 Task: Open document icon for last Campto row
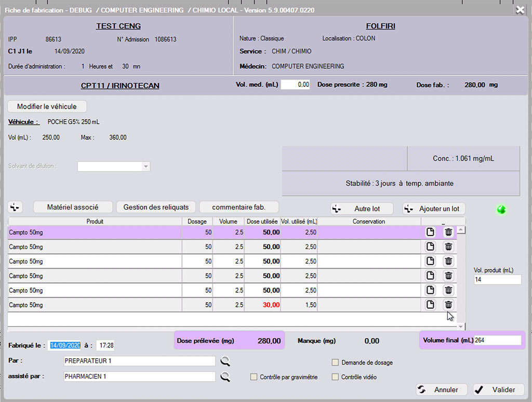pyautogui.click(x=430, y=305)
